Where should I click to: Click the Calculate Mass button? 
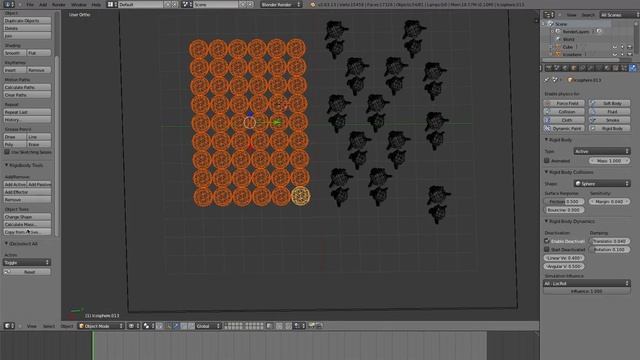(27, 224)
